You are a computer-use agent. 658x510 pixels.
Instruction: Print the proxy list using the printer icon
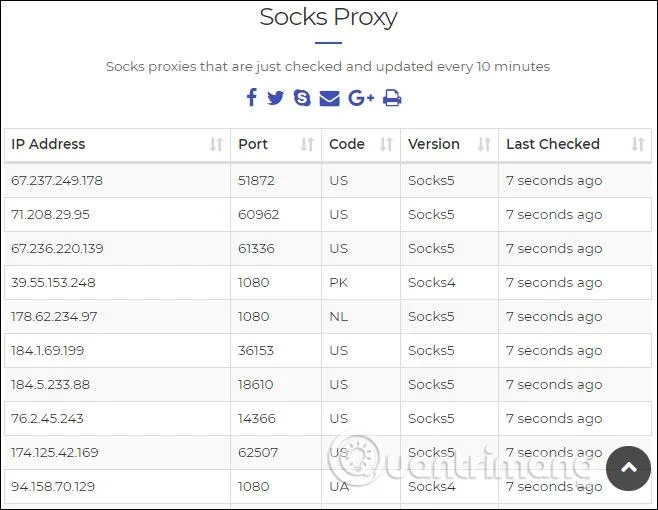click(x=392, y=98)
